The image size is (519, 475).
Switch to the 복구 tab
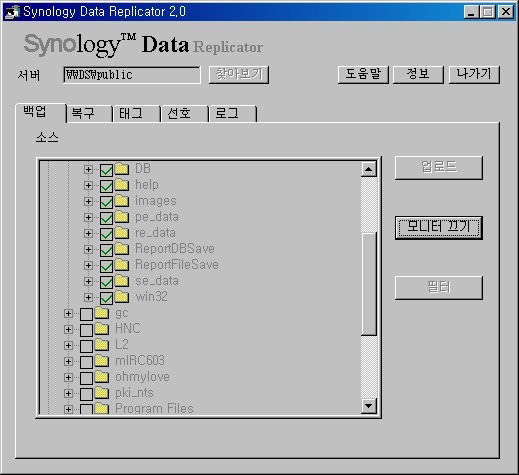[x=89, y=114]
